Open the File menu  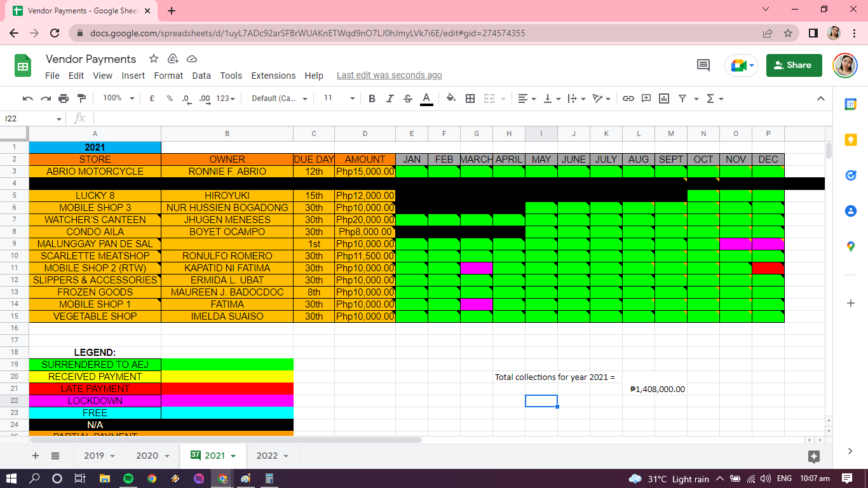pyautogui.click(x=52, y=76)
